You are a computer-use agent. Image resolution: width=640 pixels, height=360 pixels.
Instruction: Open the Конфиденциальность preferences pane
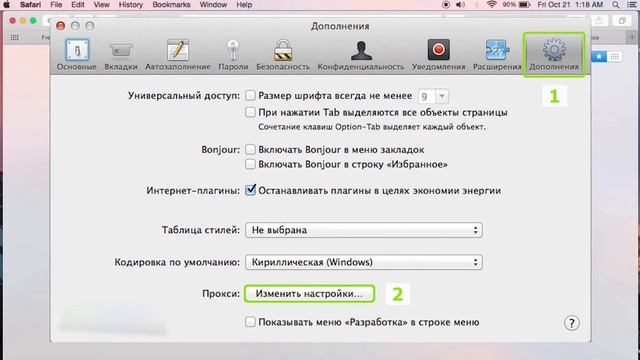coord(361,55)
